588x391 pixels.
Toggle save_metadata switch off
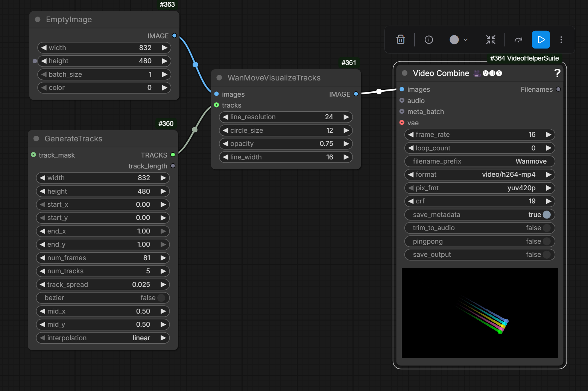pos(547,215)
